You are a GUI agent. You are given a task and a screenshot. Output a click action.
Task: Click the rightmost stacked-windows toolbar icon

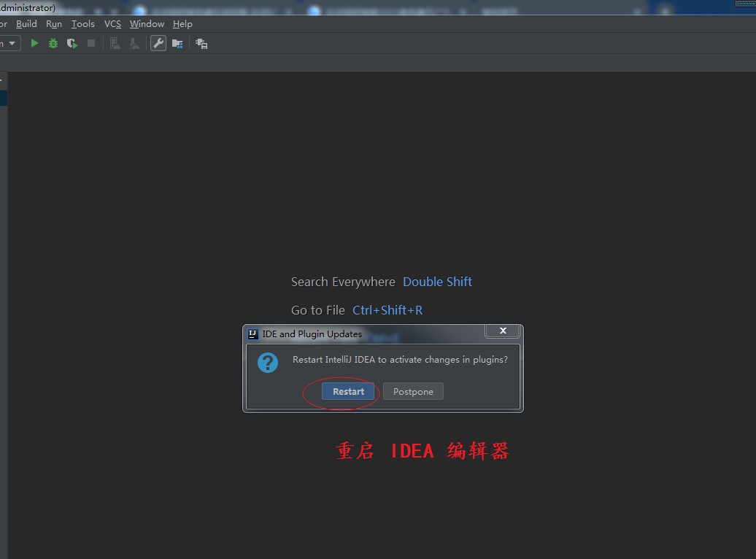pyautogui.click(x=201, y=44)
